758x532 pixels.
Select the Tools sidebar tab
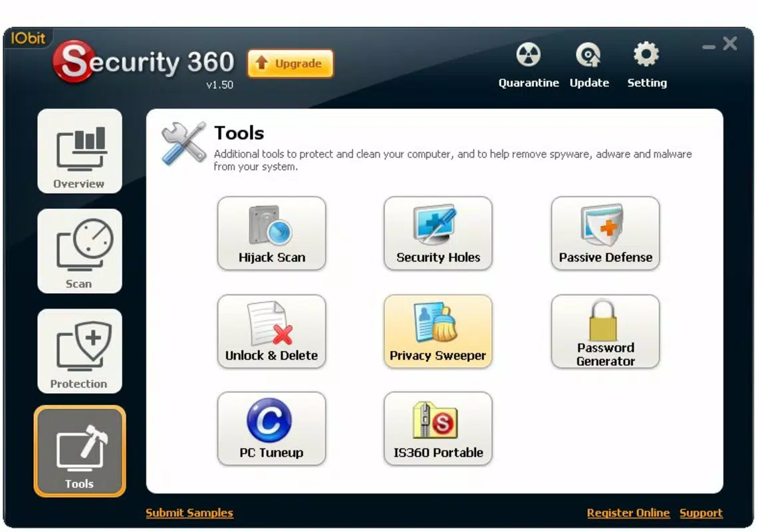point(80,452)
